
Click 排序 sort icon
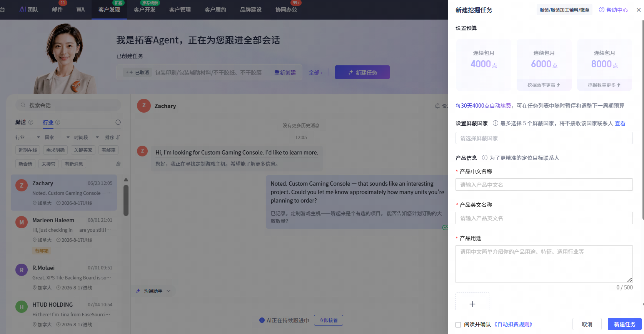point(118,137)
